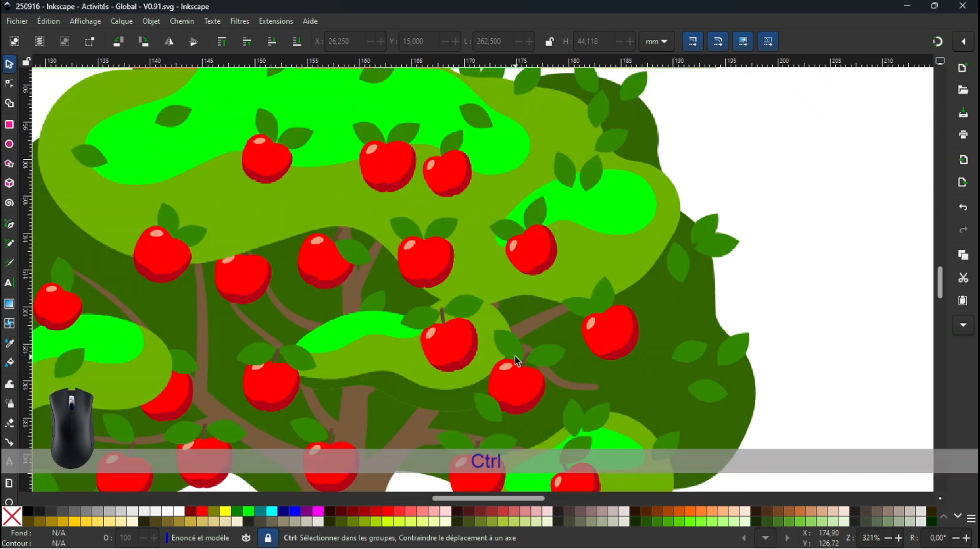
Task: Open the mm units dropdown
Action: (657, 42)
